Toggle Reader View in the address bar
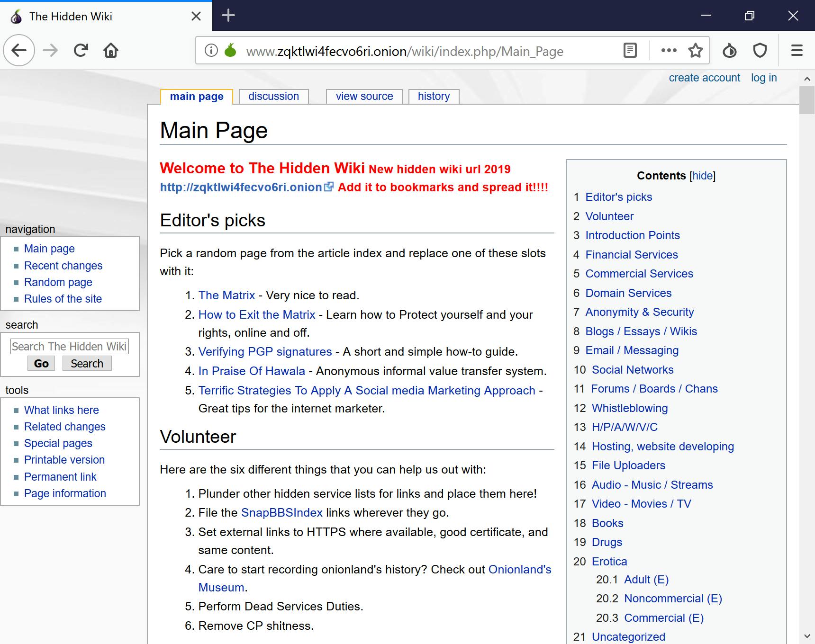Screen dimensions: 815x644 (x=630, y=50)
